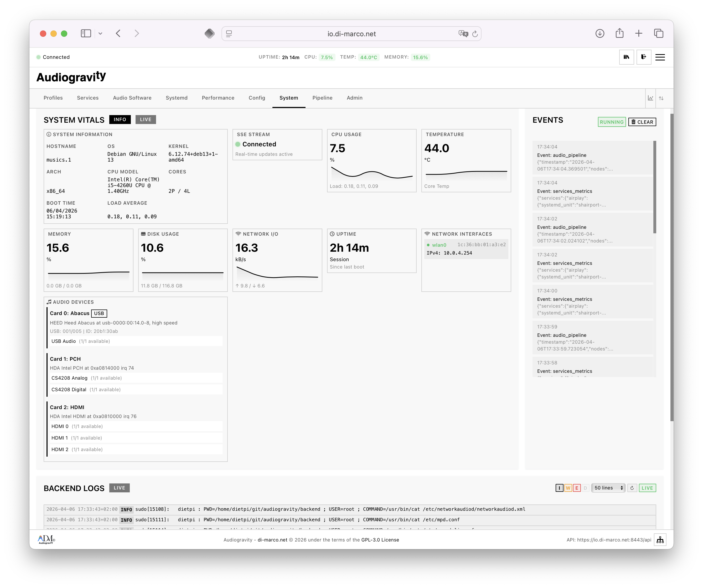Expand the browser tab overview chevron
This screenshot has height=588, width=703.
click(101, 33)
